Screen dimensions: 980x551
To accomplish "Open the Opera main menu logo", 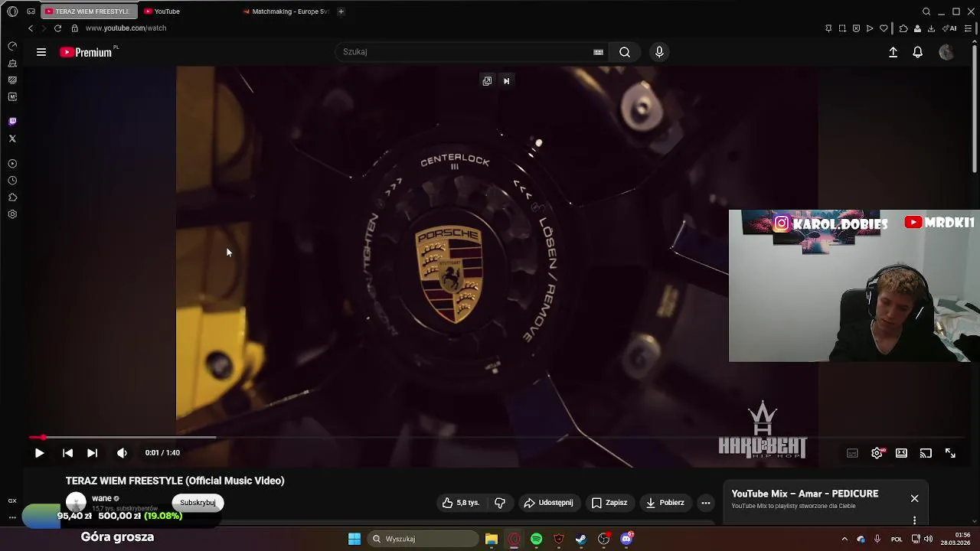I will coord(12,11).
